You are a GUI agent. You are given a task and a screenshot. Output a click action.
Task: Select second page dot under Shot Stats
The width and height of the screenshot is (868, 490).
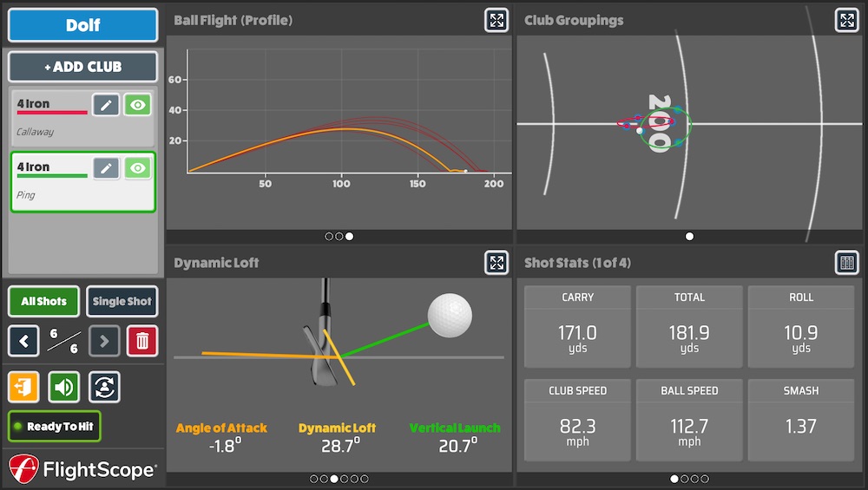coord(685,479)
